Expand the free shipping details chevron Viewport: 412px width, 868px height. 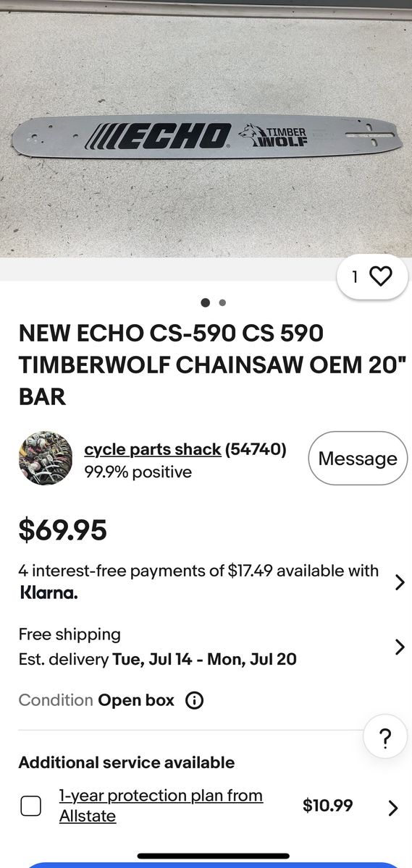click(400, 647)
